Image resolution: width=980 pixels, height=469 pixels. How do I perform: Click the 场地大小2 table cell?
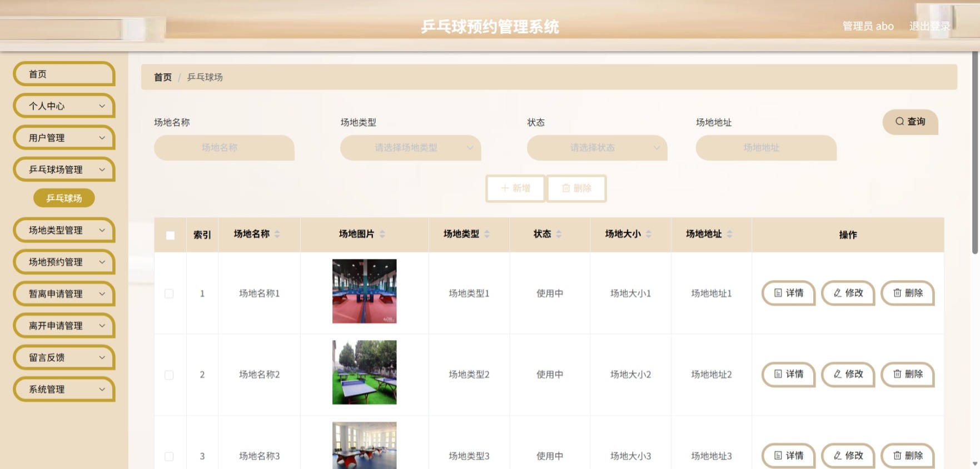point(630,375)
